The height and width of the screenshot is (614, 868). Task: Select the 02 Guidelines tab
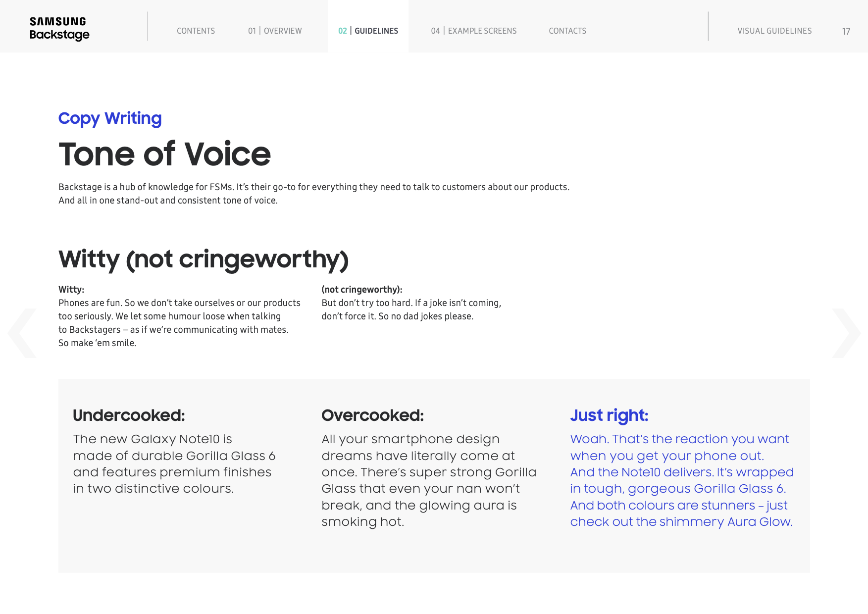pos(368,31)
